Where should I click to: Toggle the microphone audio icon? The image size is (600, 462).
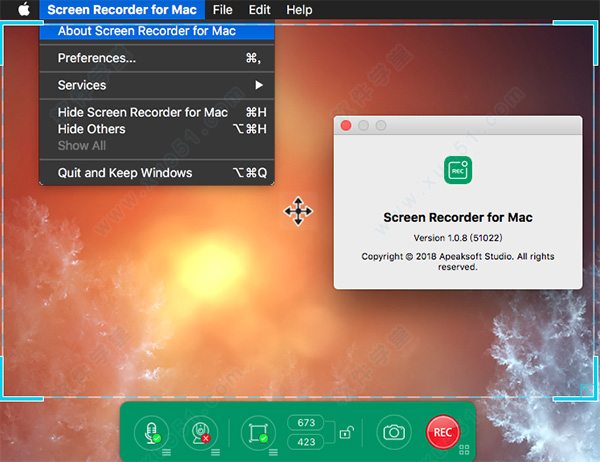point(152,433)
